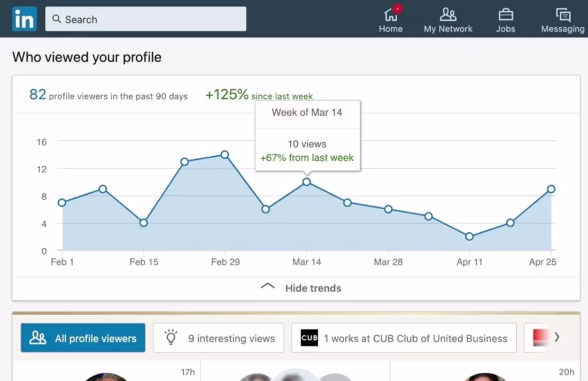Select the lightbulb interesting views icon
The height and width of the screenshot is (381, 588).
(171, 338)
